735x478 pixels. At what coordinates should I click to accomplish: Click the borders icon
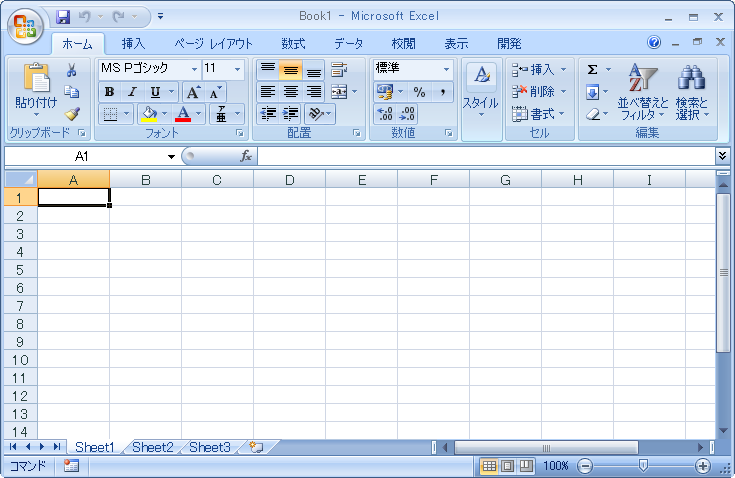click(x=110, y=114)
